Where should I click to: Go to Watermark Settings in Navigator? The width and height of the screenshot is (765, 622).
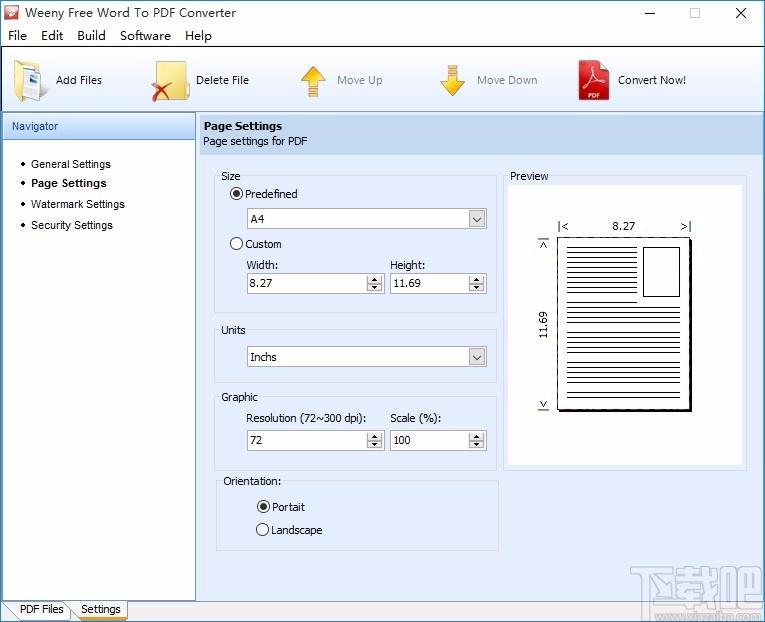coord(78,204)
